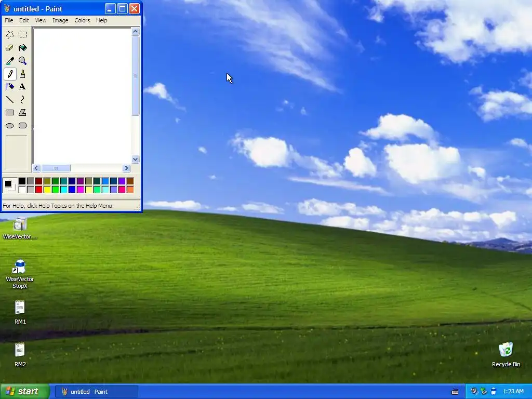
Task: Select the cyan color swatch
Action: [x=64, y=189]
